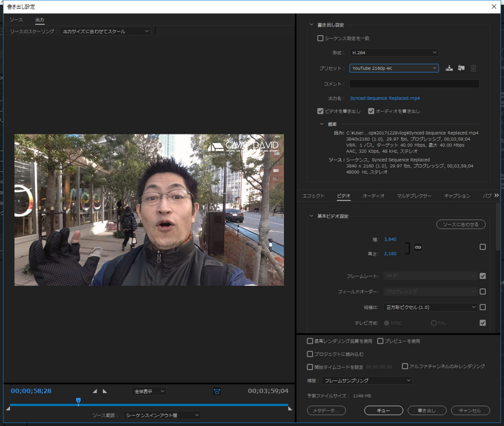This screenshot has width=504, height=426.
Task: Click the blue aspect ratio correction icon
Action: 217,391
